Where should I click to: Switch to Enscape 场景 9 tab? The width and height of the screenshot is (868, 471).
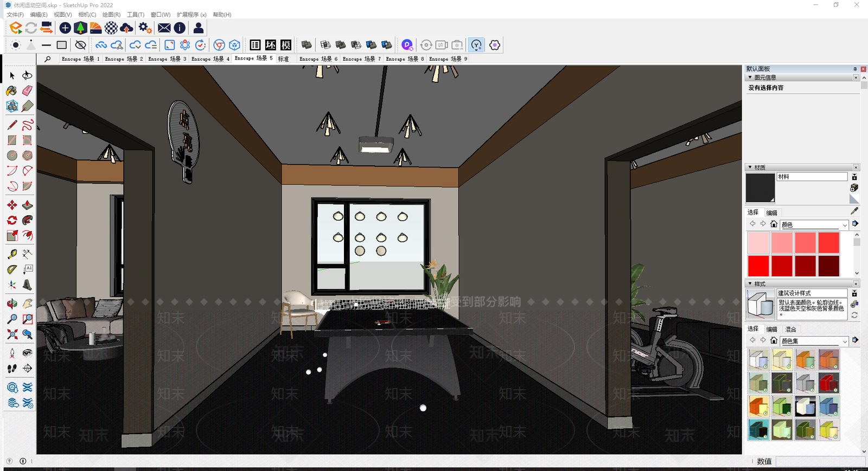tap(448, 59)
